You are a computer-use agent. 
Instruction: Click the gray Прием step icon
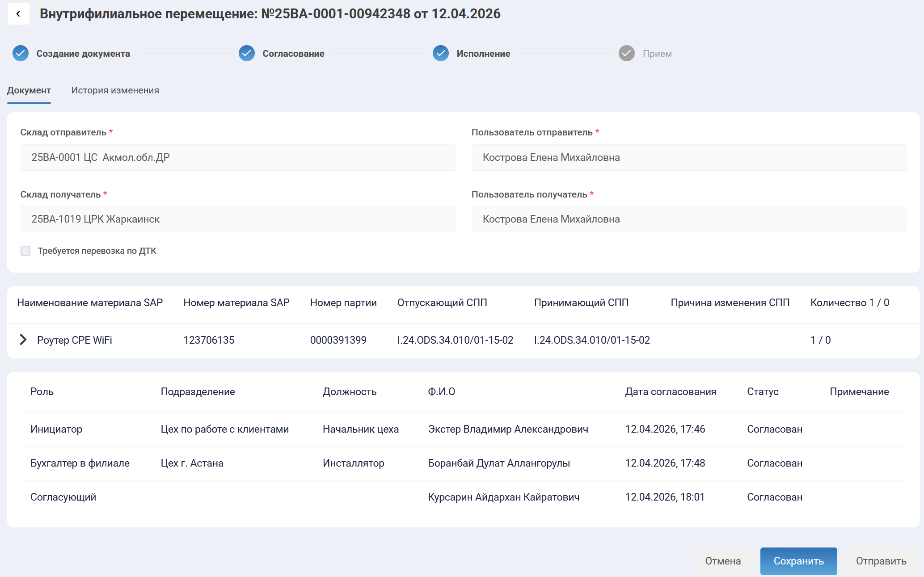(626, 53)
